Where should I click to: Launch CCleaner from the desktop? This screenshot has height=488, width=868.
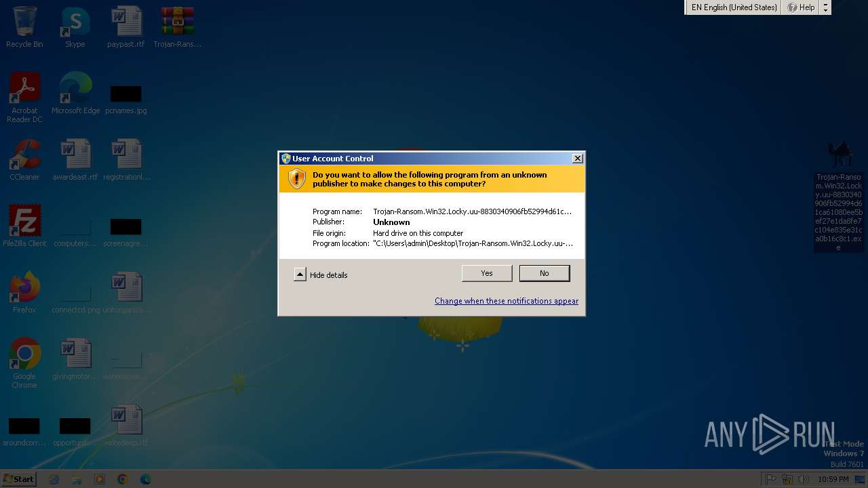[24, 160]
